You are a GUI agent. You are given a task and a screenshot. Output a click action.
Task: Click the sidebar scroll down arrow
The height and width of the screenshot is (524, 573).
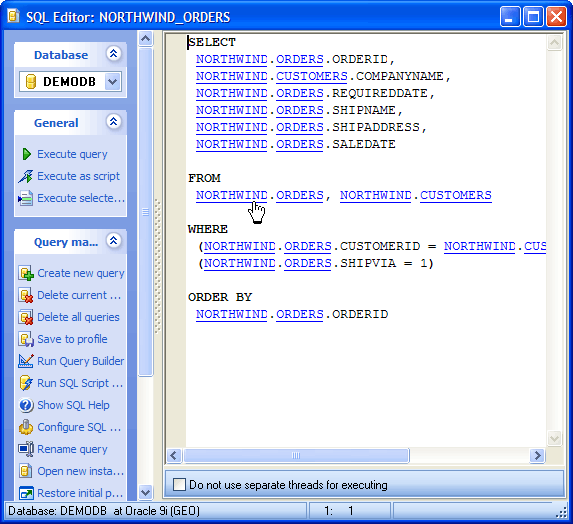pos(146,493)
